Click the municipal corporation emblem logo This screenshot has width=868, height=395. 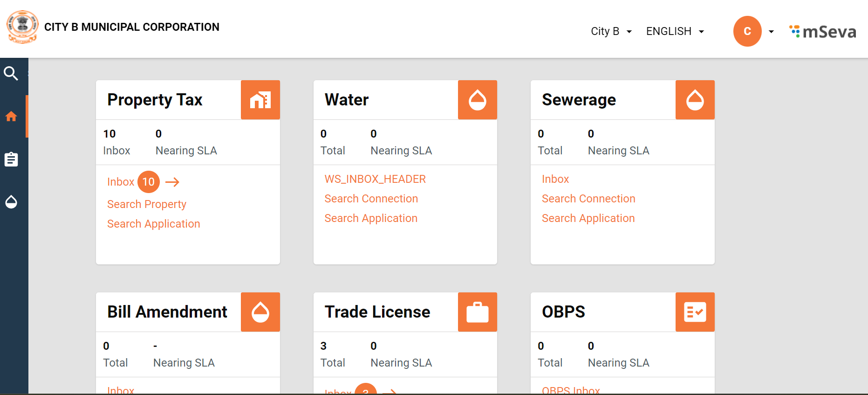click(22, 27)
